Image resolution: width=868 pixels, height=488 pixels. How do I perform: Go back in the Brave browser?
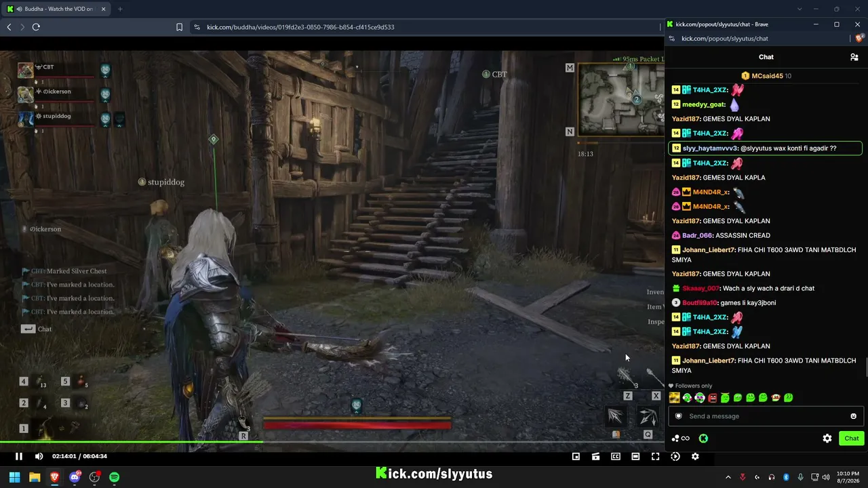9,27
